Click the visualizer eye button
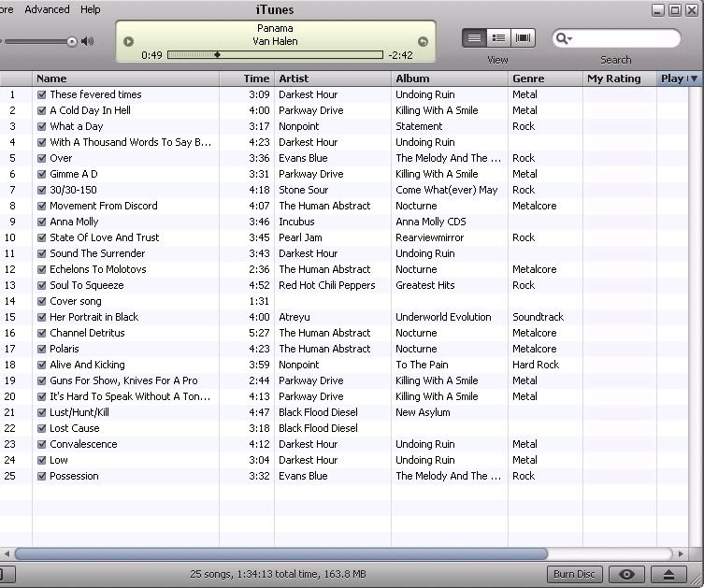This screenshot has height=588, width=704. tap(626, 574)
